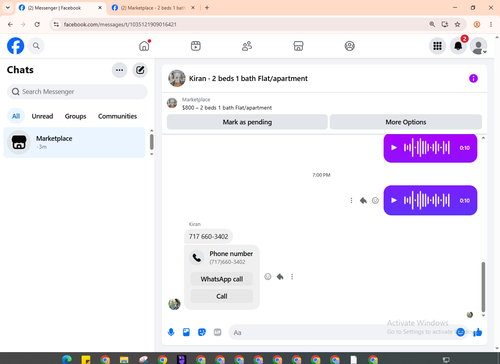Click the conversation scrollbar thumb
The height and width of the screenshot is (364, 500).
[483, 287]
